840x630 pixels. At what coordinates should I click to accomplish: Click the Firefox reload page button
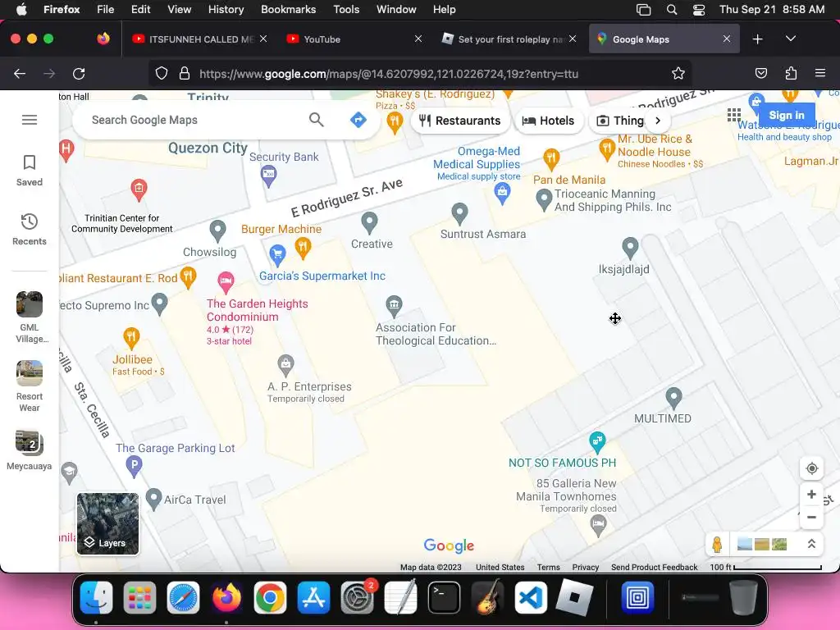tap(79, 74)
